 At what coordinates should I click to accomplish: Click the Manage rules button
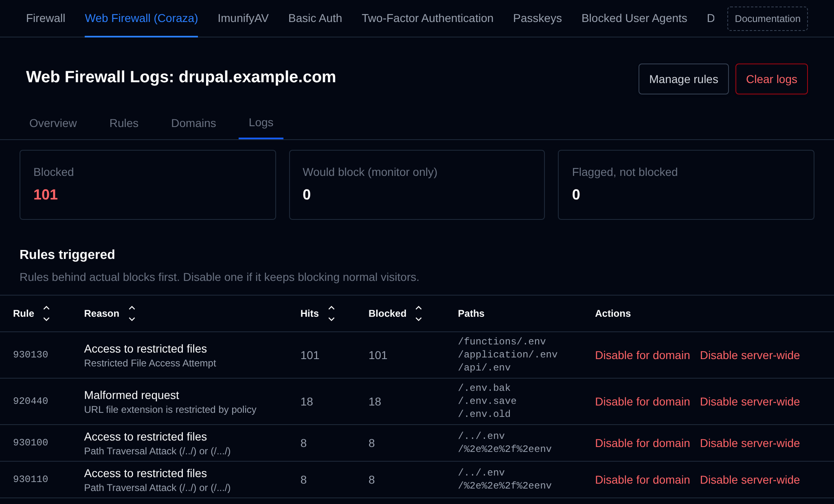pos(684,79)
